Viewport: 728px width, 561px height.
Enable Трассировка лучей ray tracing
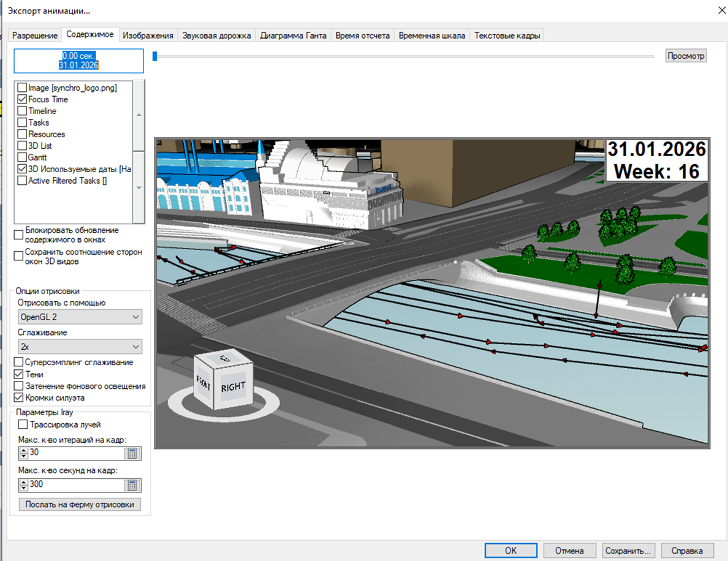click(x=23, y=424)
